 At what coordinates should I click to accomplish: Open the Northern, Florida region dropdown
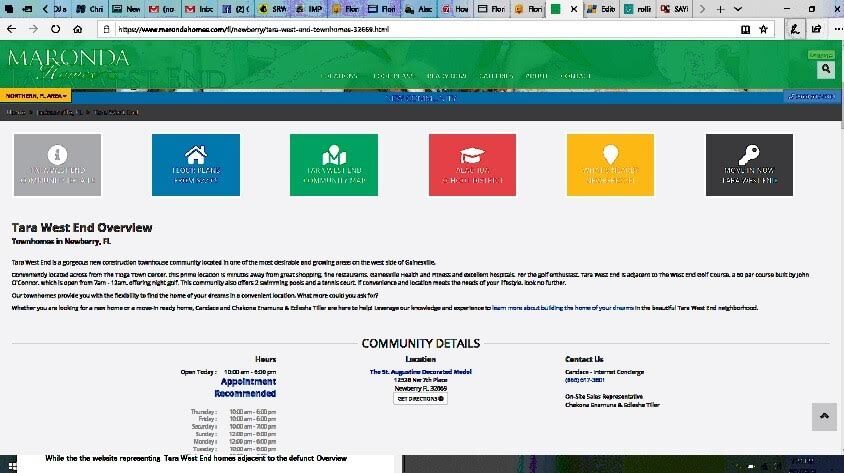pyautogui.click(x=36, y=96)
